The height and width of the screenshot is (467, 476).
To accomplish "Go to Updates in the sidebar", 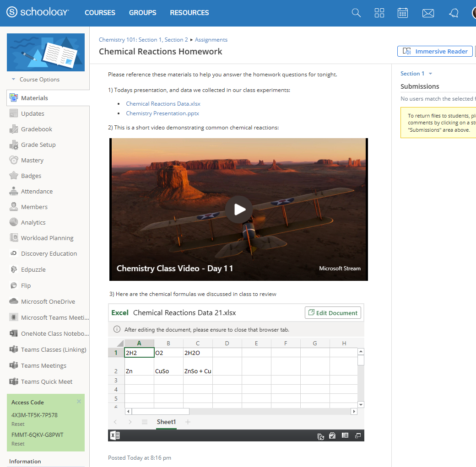I will click(x=32, y=113).
